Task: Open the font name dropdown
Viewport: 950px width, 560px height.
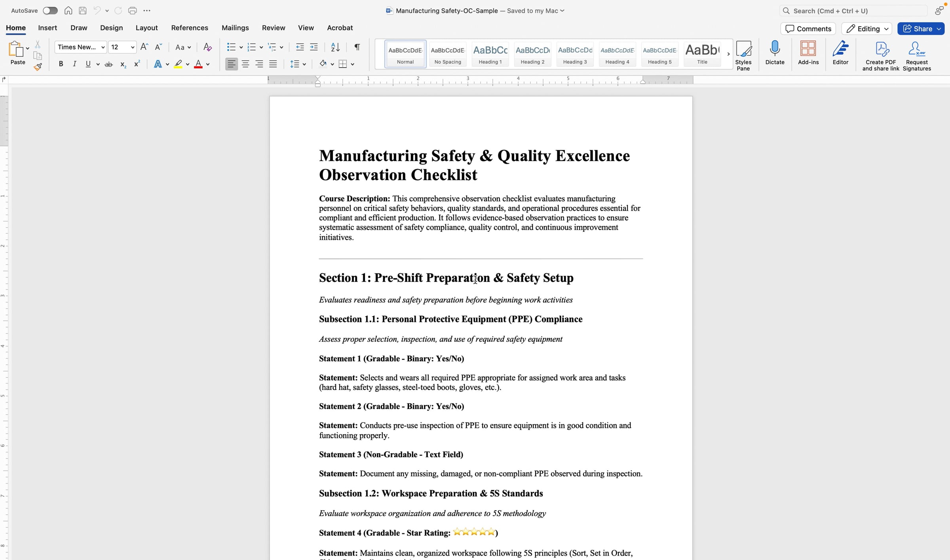Action: pos(103,47)
